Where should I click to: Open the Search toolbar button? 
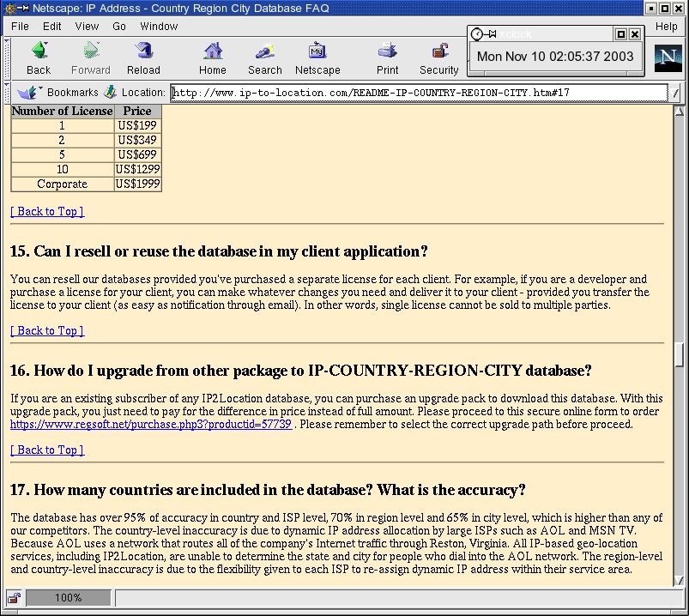tap(265, 59)
